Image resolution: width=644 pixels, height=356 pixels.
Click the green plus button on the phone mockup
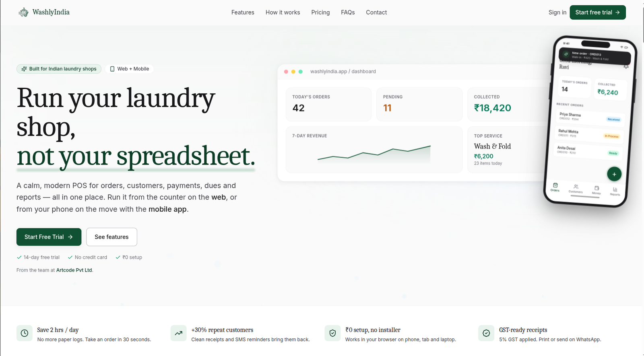[614, 174]
